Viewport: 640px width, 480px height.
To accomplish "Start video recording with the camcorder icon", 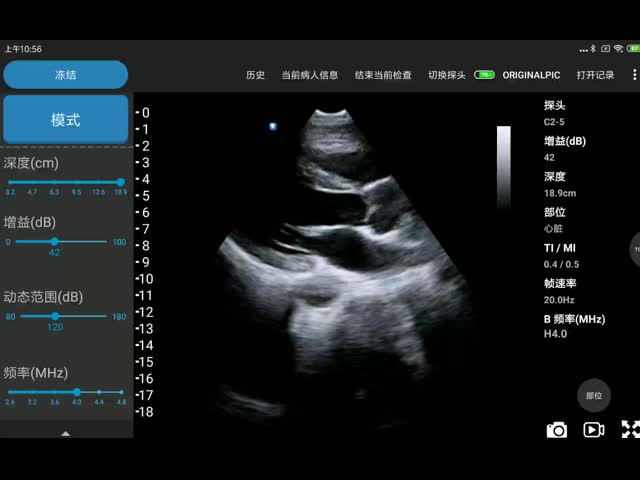I will pyautogui.click(x=594, y=430).
